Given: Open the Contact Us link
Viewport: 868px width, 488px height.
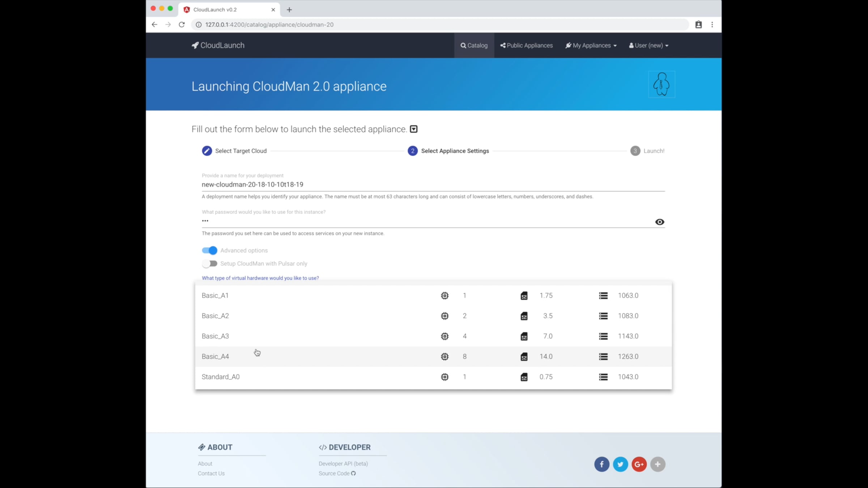Looking at the screenshot, I should 211,473.
